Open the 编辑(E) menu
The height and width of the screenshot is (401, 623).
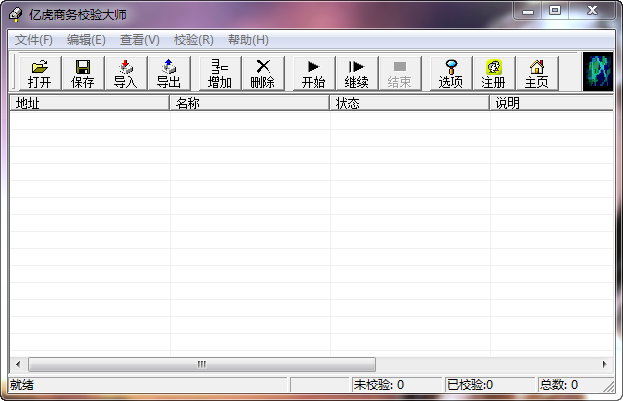pyautogui.click(x=86, y=40)
